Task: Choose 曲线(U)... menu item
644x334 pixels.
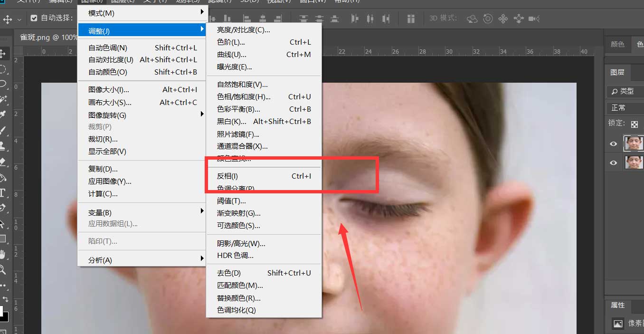Action: (x=264, y=55)
